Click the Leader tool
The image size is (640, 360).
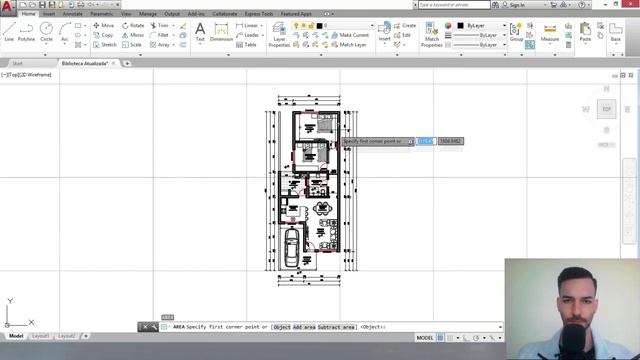pos(247,35)
